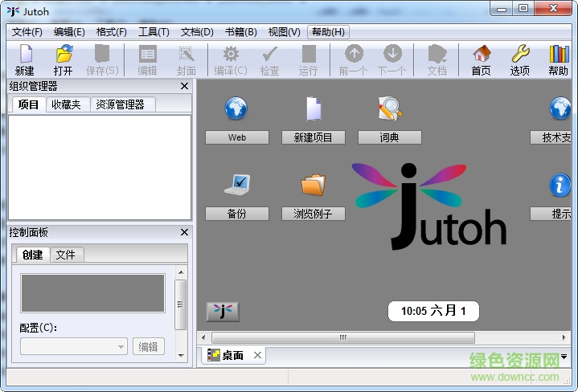Click the 运行 run toolbar icon
This screenshot has width=578, height=392.
tap(309, 55)
